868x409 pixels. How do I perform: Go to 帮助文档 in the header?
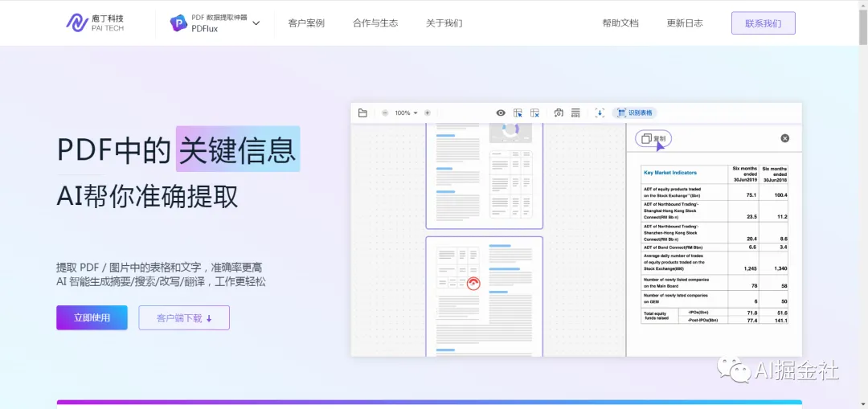(x=620, y=23)
